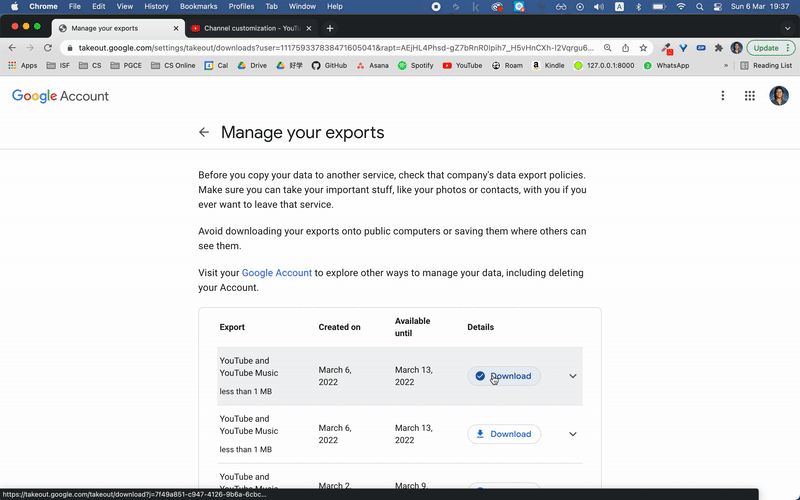This screenshot has height=500, width=800.
Task: Open the GitHub bookmark
Action: tap(329, 65)
